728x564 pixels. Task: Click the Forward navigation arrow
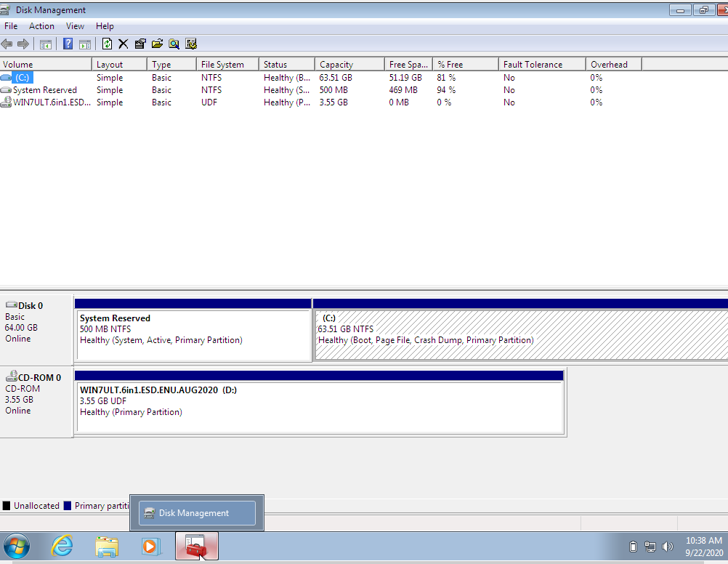pos(23,44)
